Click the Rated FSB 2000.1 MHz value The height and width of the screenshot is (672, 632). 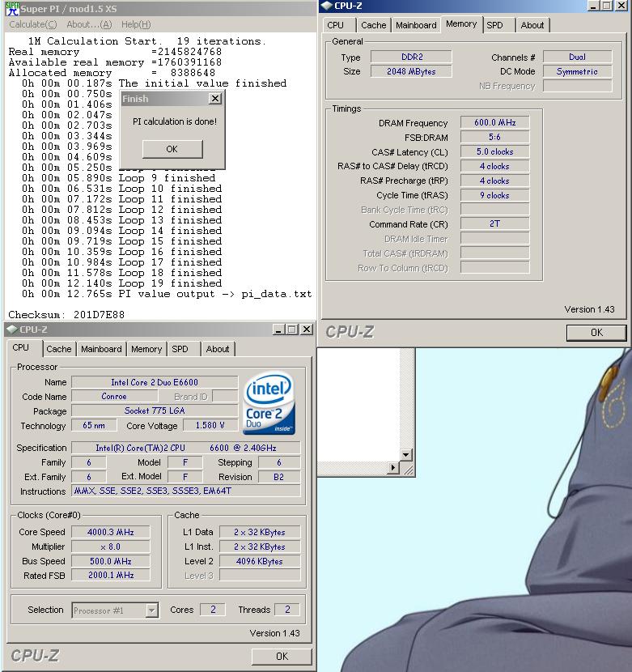[x=111, y=575]
